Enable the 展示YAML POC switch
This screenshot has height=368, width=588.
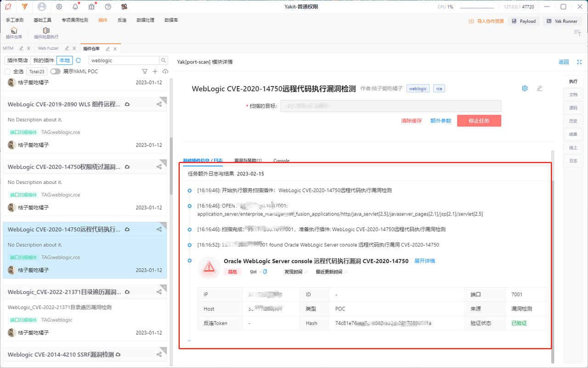56,71
